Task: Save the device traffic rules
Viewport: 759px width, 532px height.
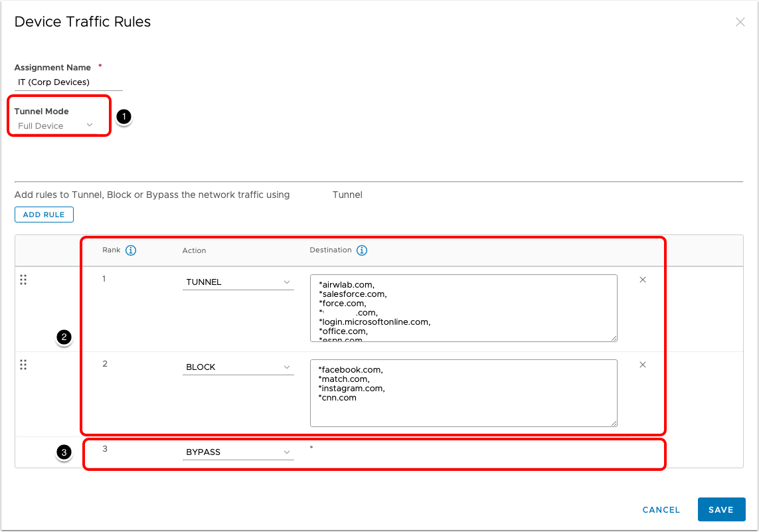Action: (x=721, y=510)
